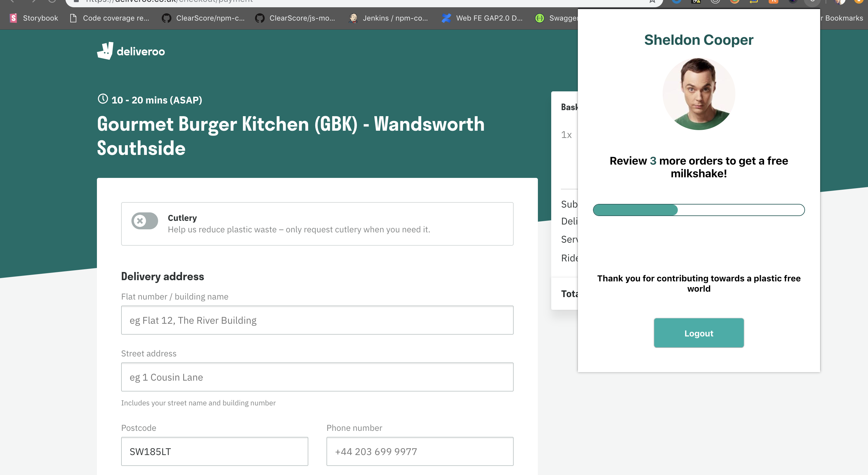
Task: Focus the Flat number / building name field
Action: [317, 320]
